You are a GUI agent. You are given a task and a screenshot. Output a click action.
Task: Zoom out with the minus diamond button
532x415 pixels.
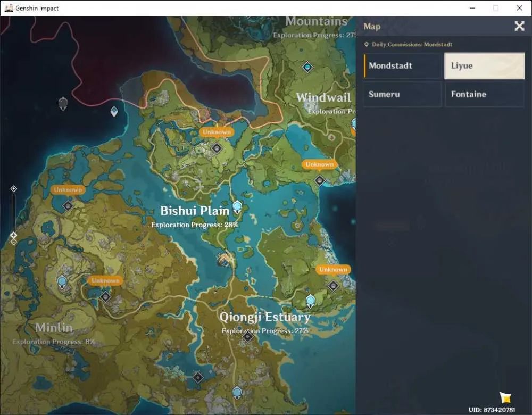[14, 242]
